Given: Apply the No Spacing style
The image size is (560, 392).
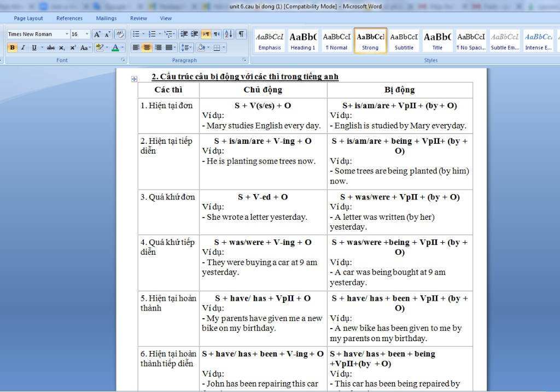Looking at the screenshot, I should click(x=471, y=41).
